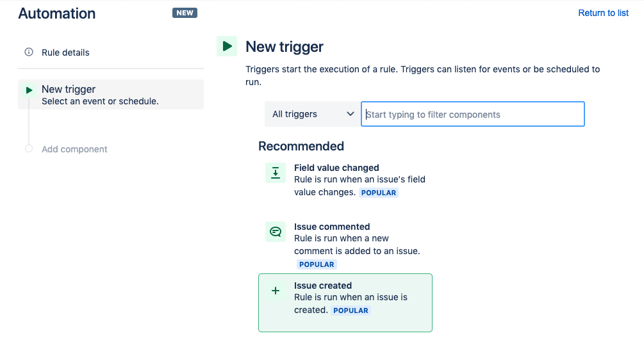644x338 pixels.
Task: Click the POPULAR badge under Issue commented
Action: tap(317, 264)
